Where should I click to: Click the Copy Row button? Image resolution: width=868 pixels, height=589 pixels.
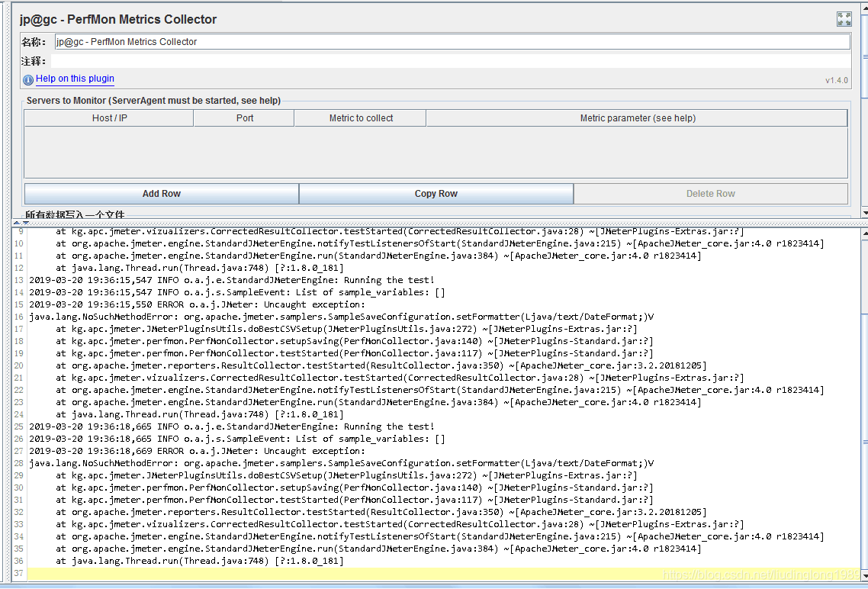tap(436, 194)
